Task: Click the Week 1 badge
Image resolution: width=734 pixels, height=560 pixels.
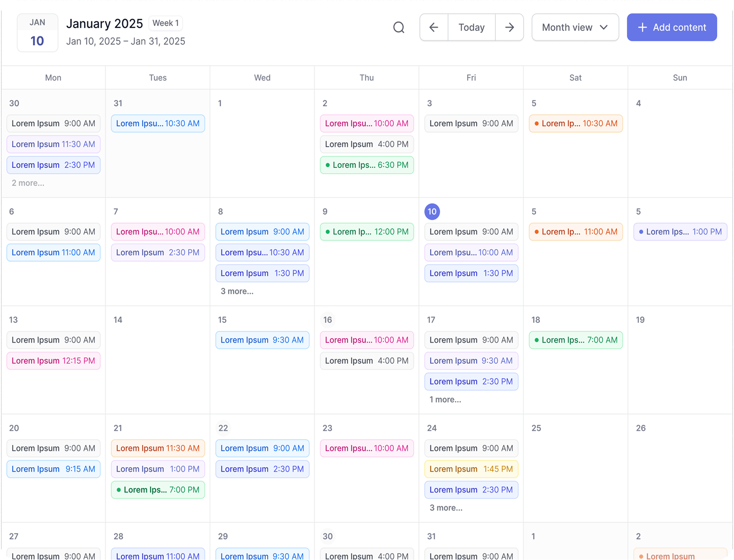Action: [x=165, y=23]
